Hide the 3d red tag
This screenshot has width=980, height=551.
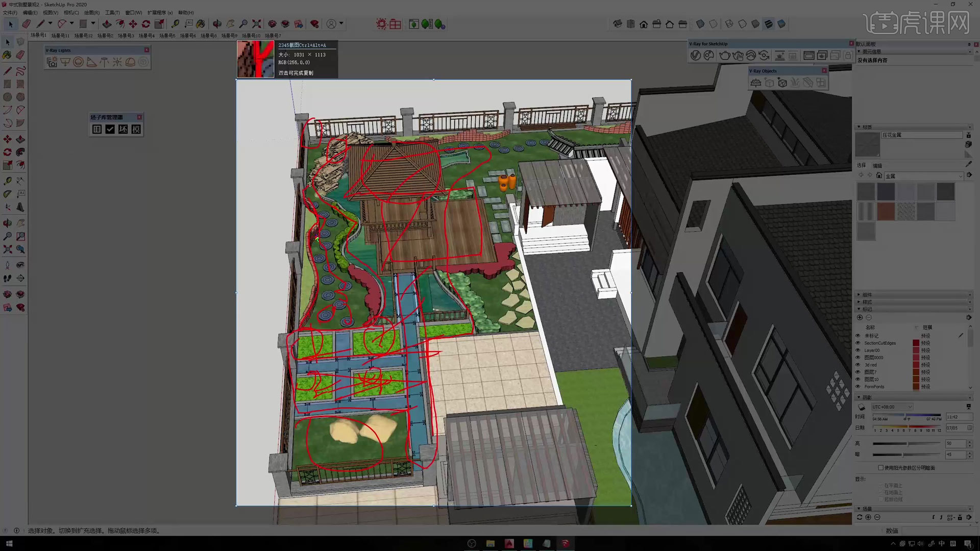(858, 365)
